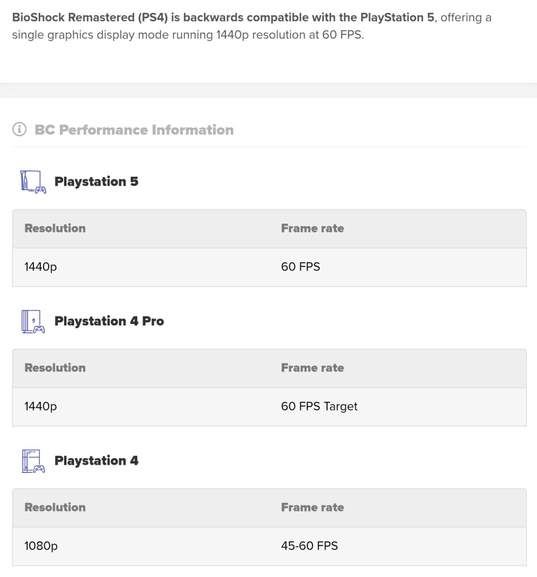Click the PlayStation 4 console icon
537x577 pixels.
[x=33, y=461]
